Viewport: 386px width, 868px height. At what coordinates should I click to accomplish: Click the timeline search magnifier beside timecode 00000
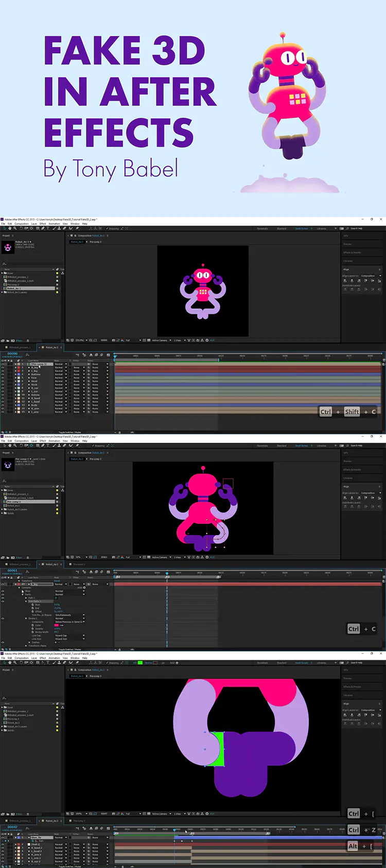(27, 355)
